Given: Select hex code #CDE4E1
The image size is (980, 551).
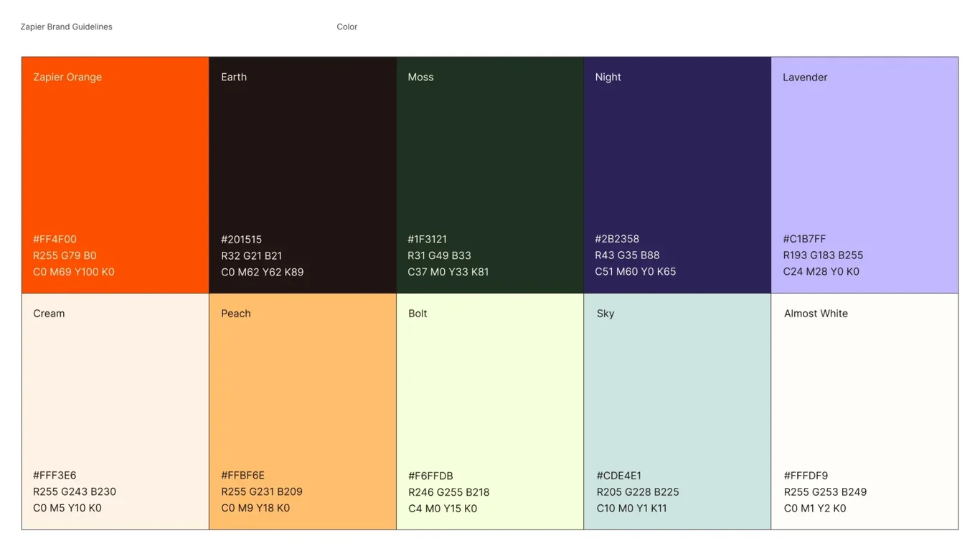Looking at the screenshot, I should click(x=619, y=476).
